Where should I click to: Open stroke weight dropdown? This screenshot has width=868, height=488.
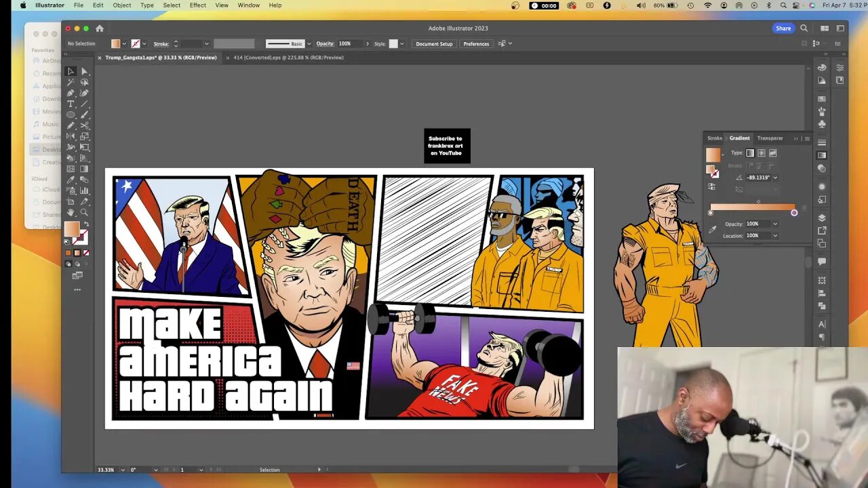click(x=207, y=43)
